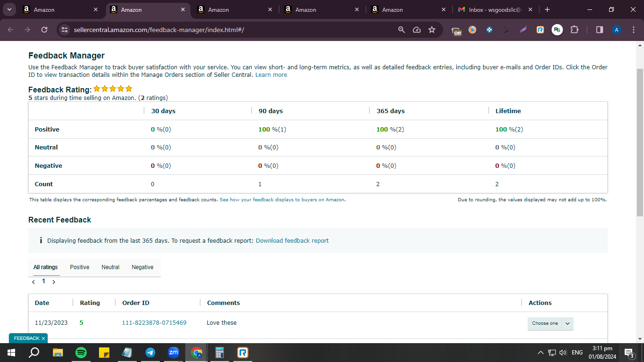Reload the page
The width and height of the screenshot is (644, 362).
44,30
